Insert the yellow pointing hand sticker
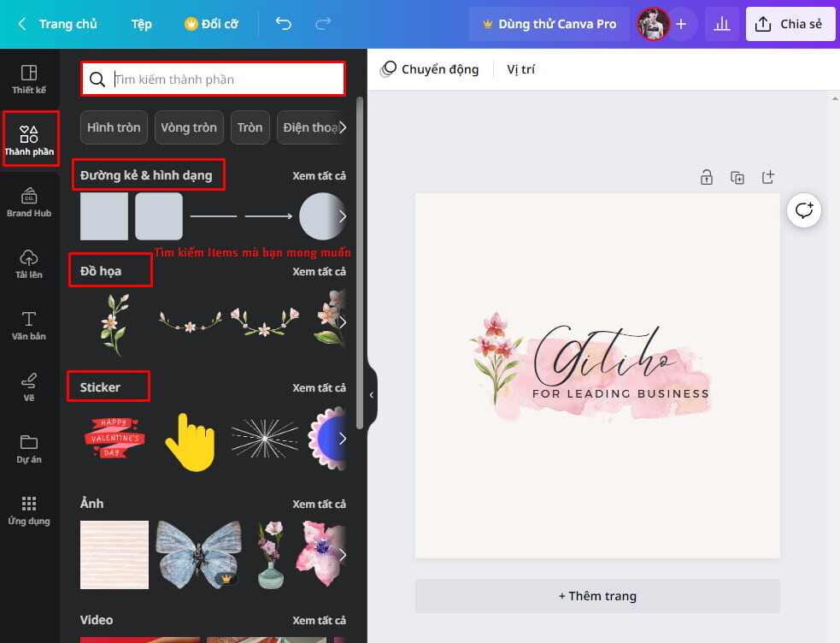Viewport: 840px width, 643px height. click(191, 442)
